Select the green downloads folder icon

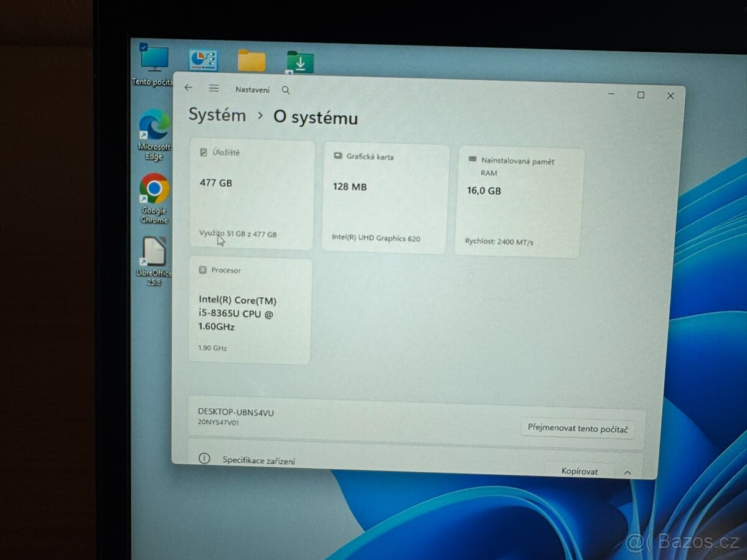[x=300, y=62]
